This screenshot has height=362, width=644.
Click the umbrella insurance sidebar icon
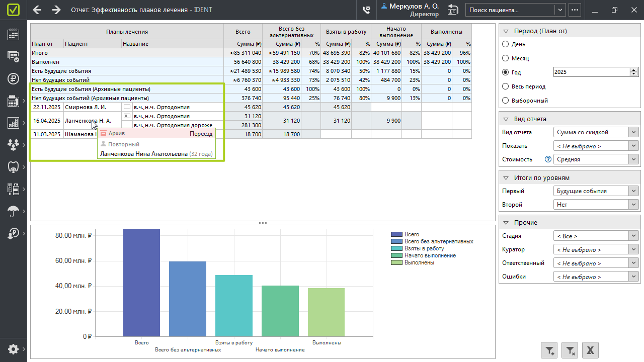coord(13,211)
